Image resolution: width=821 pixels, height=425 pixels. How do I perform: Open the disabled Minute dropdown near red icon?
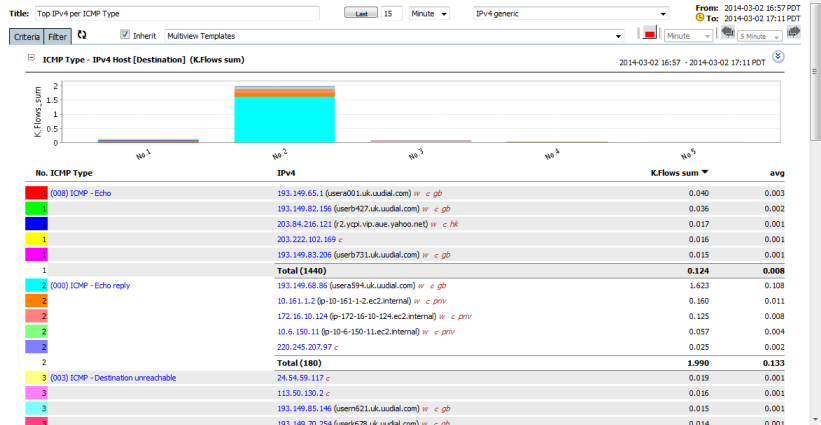click(x=688, y=36)
